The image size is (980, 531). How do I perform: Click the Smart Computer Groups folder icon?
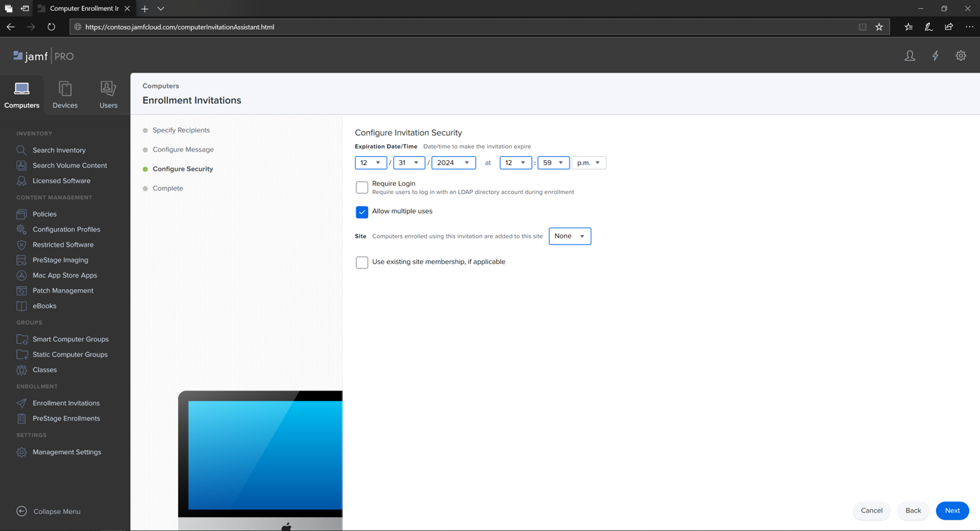(x=22, y=339)
